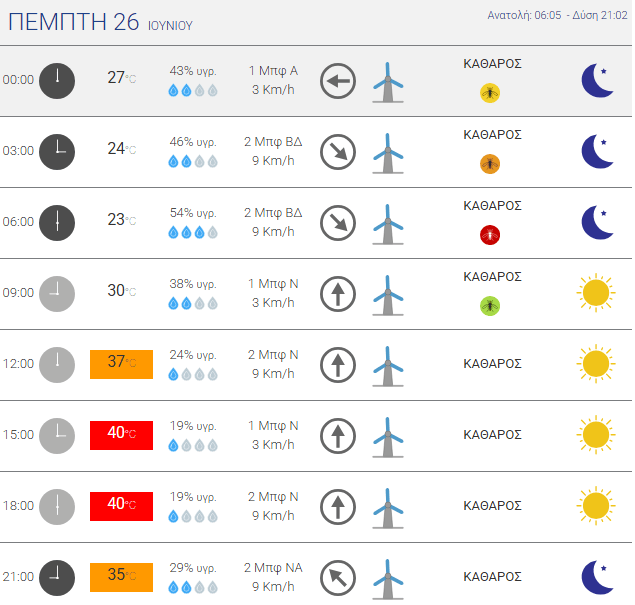635x605 pixels.
Task: Click the humidity drops under 54% υγρ.
Action: [x=193, y=232]
